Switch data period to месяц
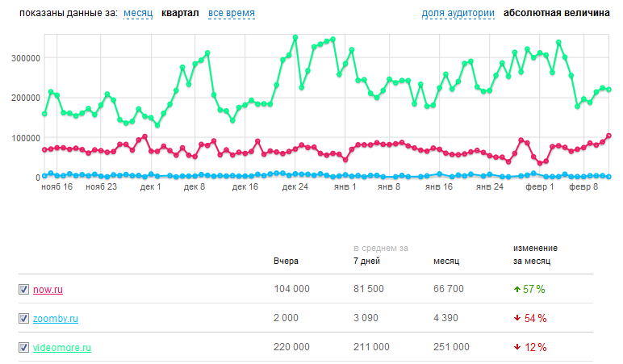This screenshot has height=364, width=623. [138, 14]
